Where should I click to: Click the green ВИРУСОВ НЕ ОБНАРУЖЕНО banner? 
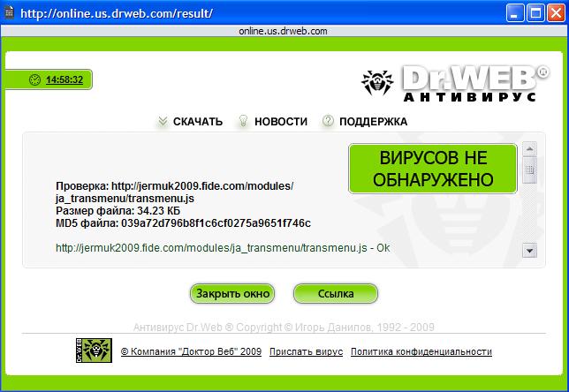click(x=434, y=169)
